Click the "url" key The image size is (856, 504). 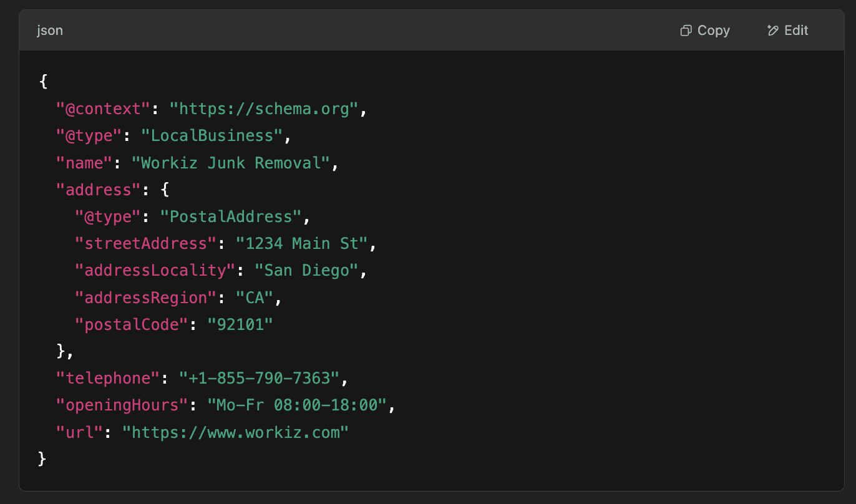coord(79,432)
